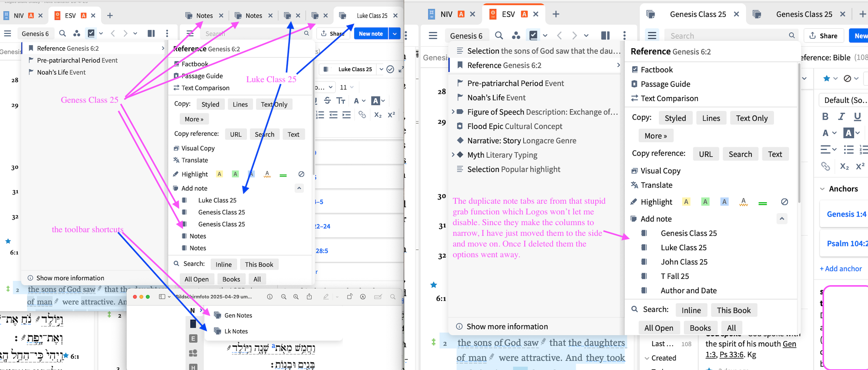Screen dimensions: 868x370
Task: Click the URL copy reference button in left menu
Action: point(236,134)
